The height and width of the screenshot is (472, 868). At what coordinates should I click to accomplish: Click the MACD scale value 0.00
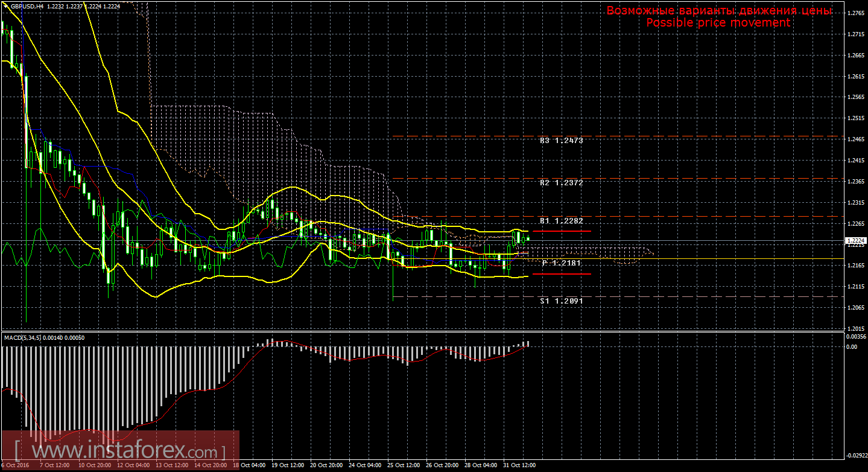click(852, 347)
